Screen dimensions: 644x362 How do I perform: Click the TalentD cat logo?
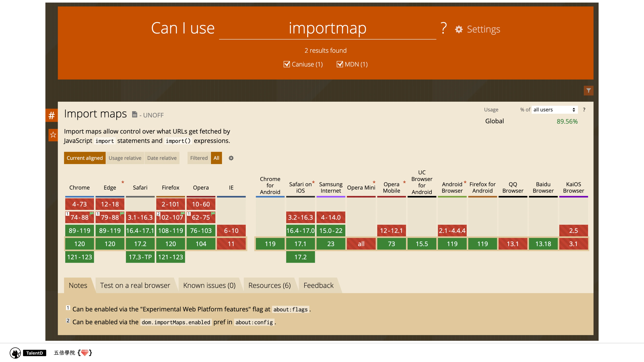(15, 353)
